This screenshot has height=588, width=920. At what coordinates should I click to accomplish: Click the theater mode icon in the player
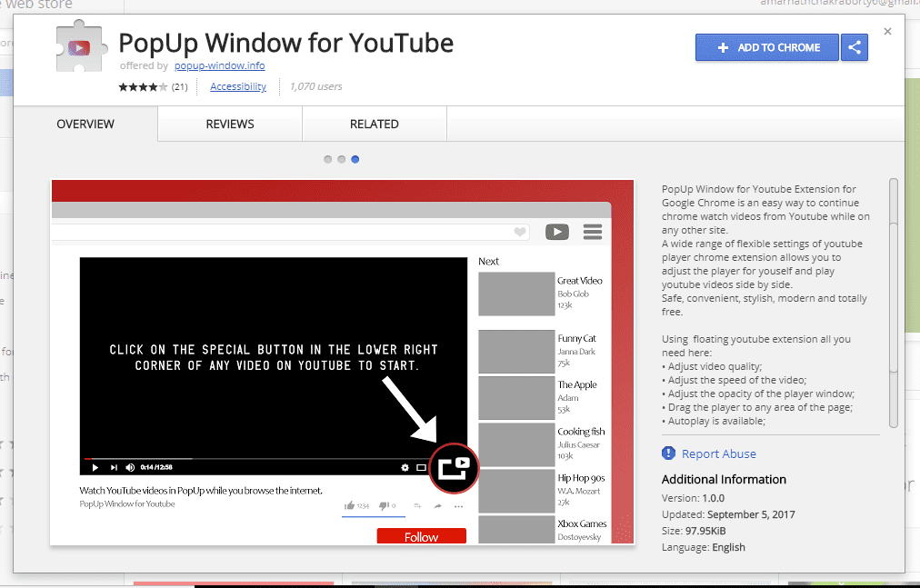coord(421,468)
